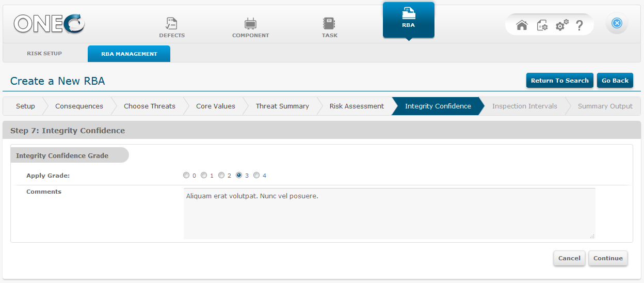Open the Component module

(x=250, y=27)
